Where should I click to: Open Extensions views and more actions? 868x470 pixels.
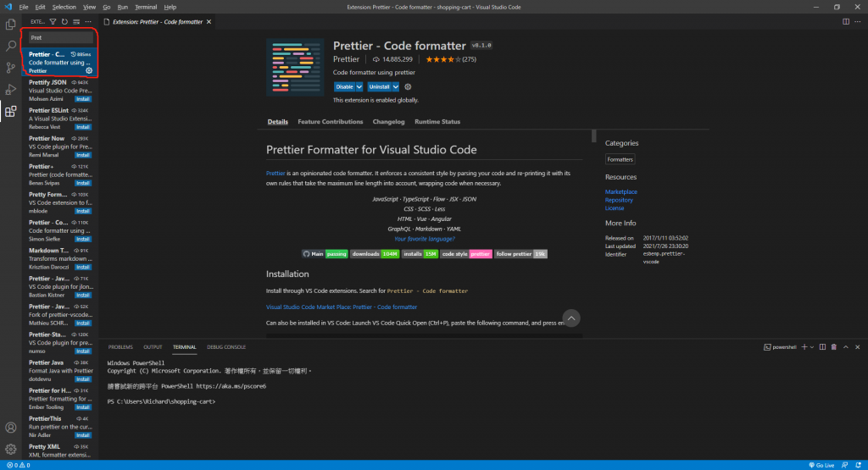(x=88, y=21)
